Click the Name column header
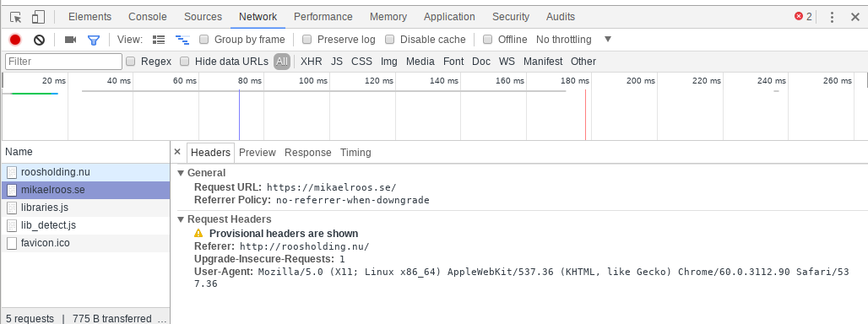 (86, 152)
